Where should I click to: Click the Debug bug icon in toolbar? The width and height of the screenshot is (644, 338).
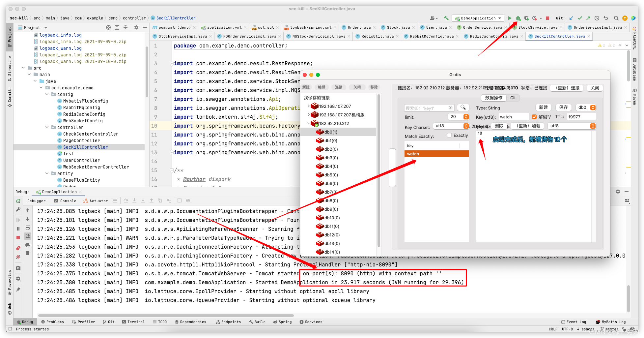click(518, 18)
